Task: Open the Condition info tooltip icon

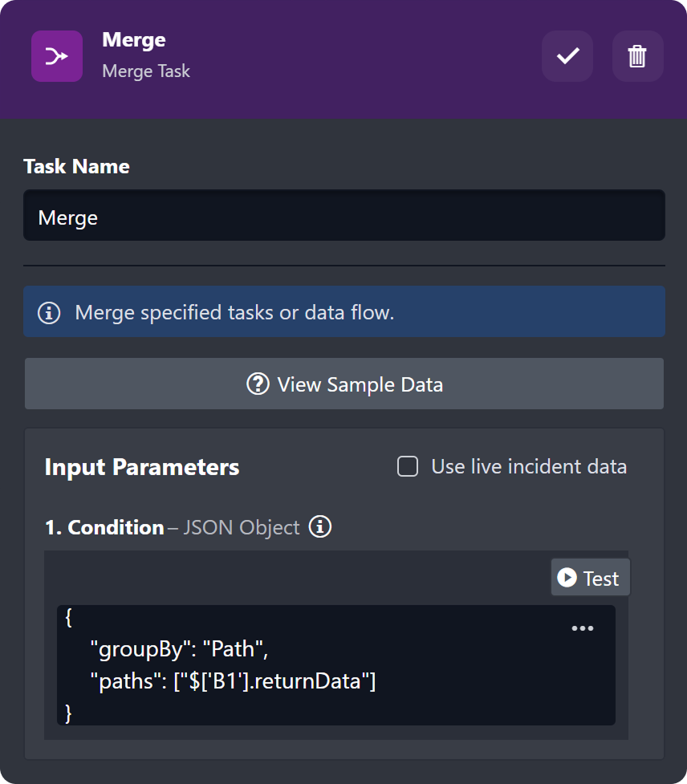Action: [x=320, y=527]
